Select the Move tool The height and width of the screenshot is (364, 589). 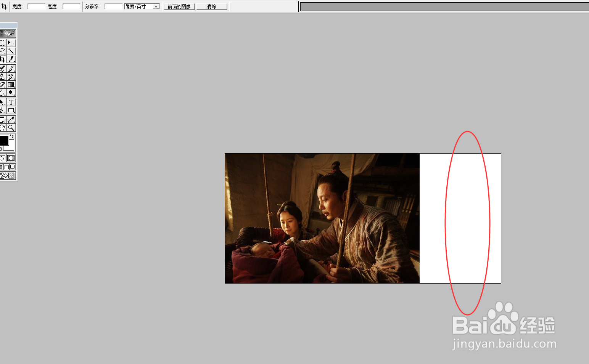tap(11, 43)
